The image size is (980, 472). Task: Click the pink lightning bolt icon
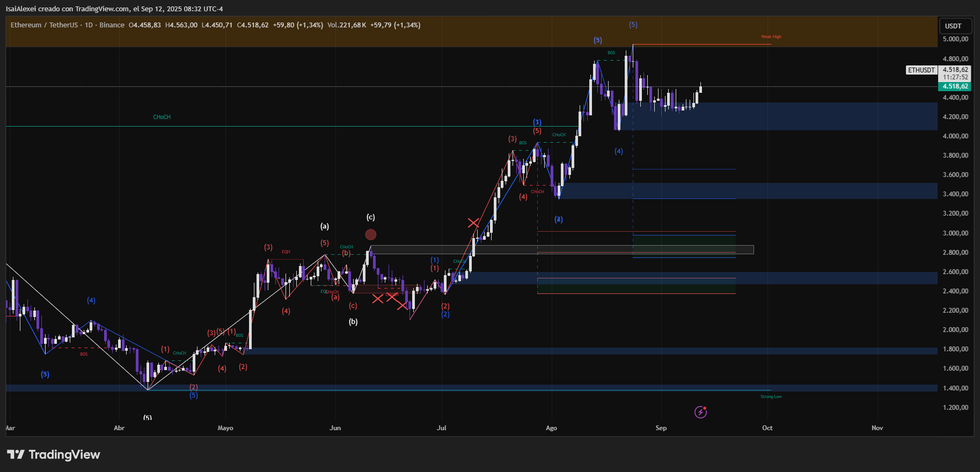[700, 412]
